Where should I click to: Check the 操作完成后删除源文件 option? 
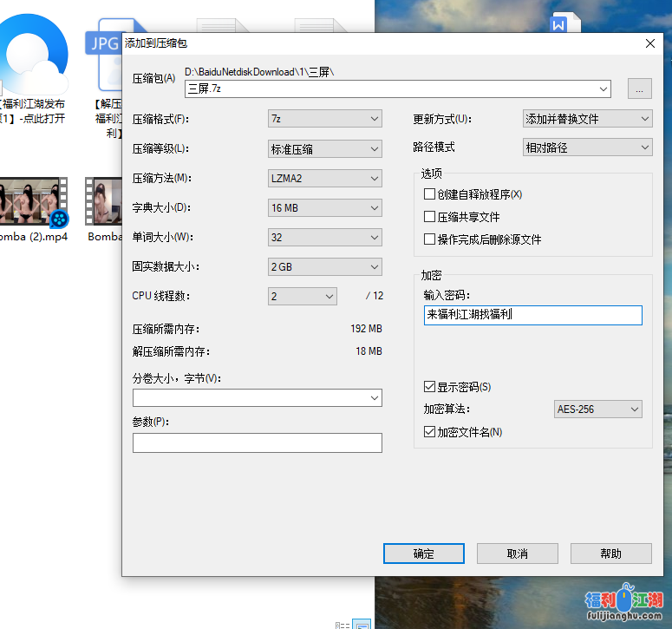[x=430, y=239]
